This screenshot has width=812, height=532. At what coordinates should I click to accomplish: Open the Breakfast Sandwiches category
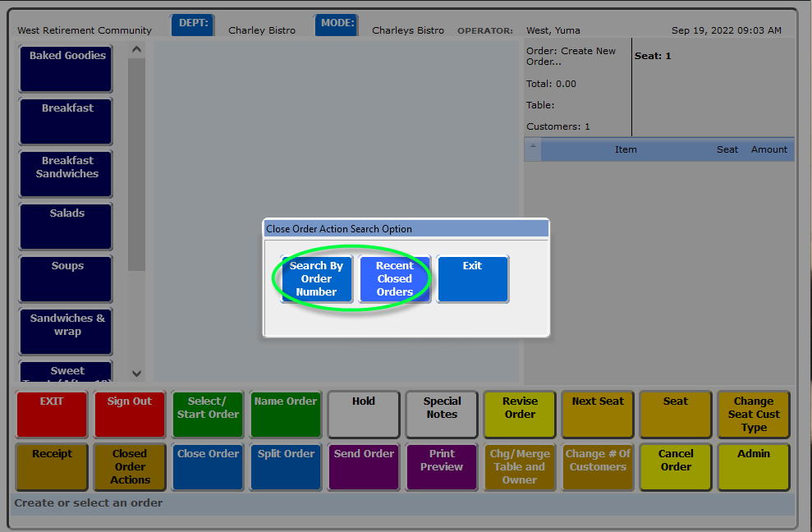coord(67,173)
